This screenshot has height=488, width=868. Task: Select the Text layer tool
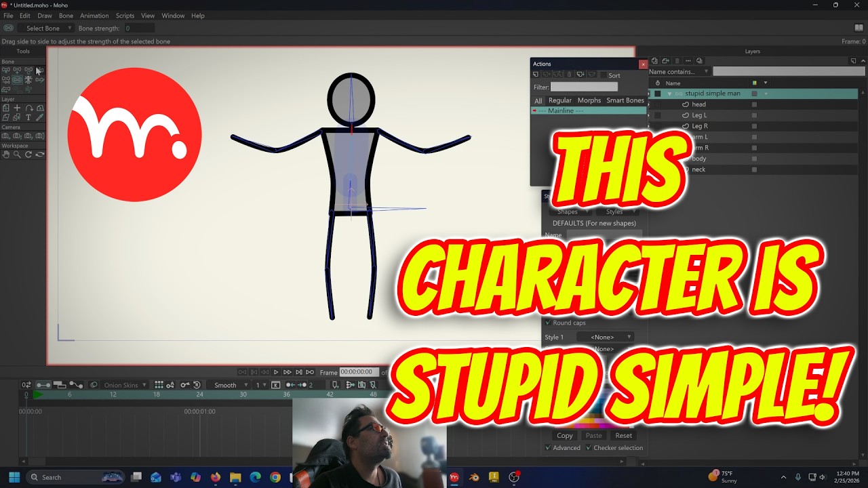pos(28,117)
